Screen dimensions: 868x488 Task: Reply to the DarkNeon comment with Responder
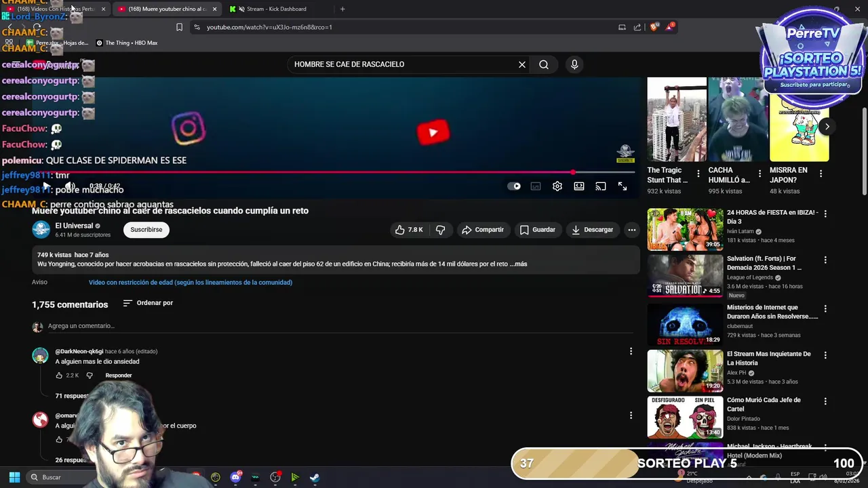[x=119, y=375]
